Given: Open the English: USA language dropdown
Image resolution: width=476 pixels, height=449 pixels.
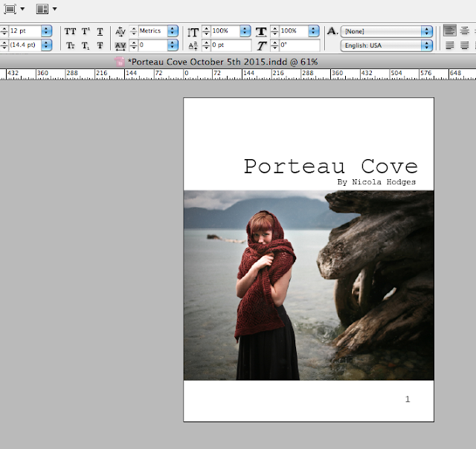Looking at the screenshot, I should click(426, 45).
